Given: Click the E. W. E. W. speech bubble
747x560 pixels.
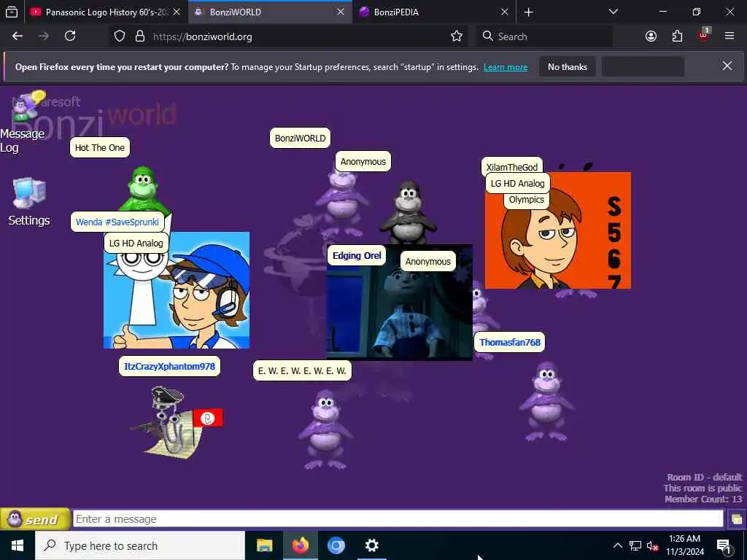Looking at the screenshot, I should coord(302,370).
